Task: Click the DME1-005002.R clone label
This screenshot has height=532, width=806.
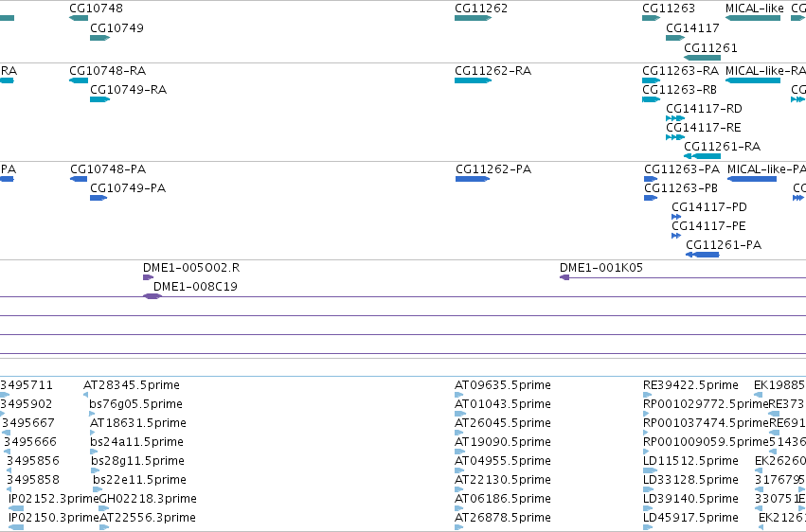Action: (191, 268)
